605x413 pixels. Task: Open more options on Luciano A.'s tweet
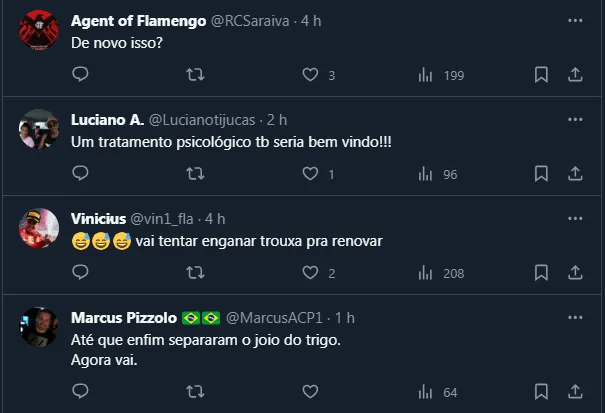(x=575, y=120)
